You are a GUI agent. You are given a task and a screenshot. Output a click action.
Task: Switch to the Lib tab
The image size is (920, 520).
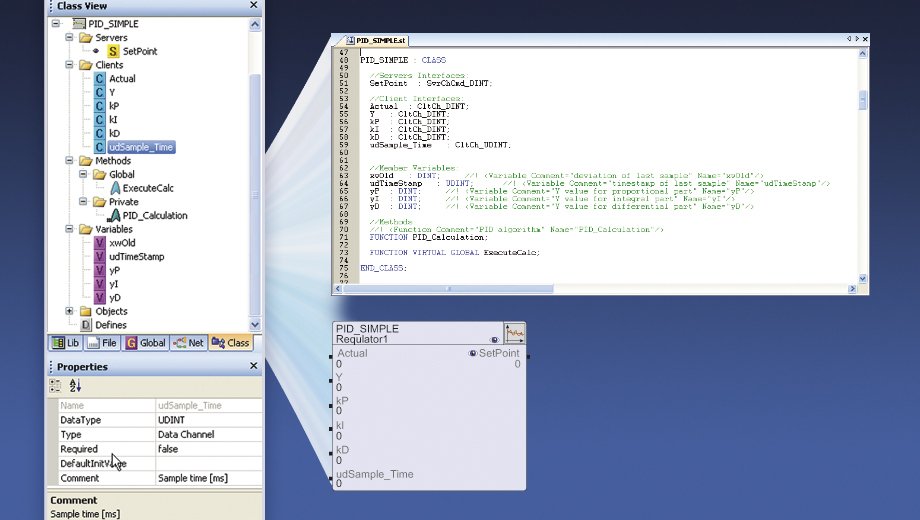pos(66,343)
